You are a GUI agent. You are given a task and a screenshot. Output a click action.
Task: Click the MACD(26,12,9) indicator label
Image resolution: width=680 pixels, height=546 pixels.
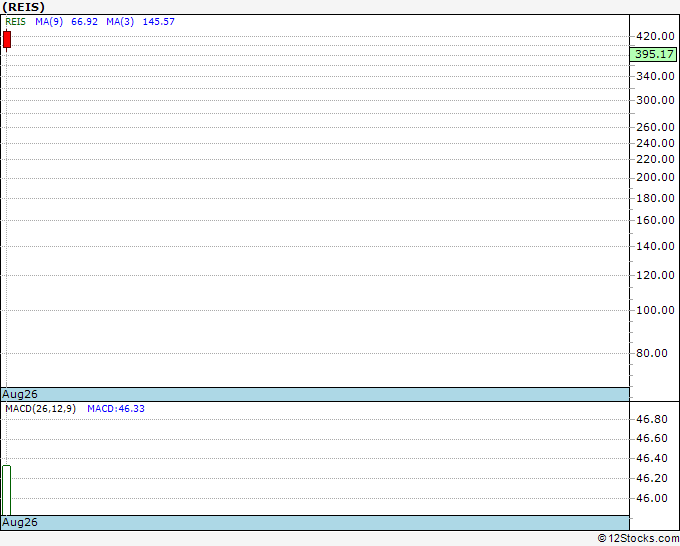tap(41, 409)
